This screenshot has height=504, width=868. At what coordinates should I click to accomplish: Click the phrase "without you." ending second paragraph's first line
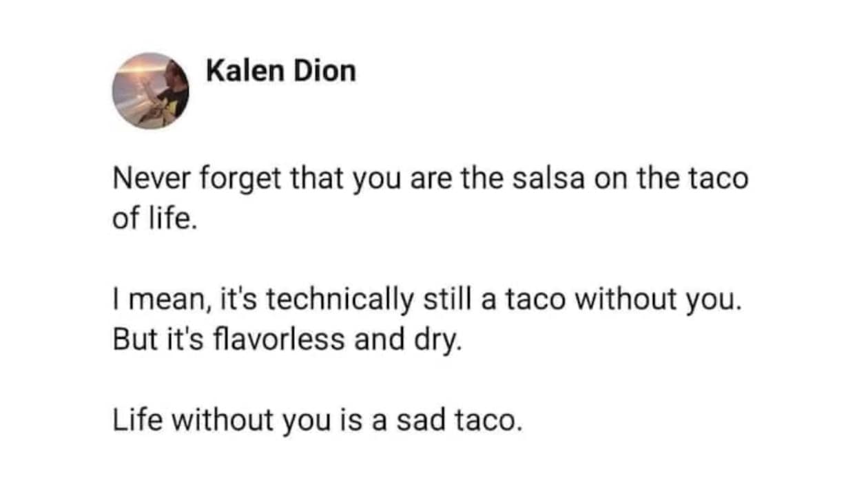pos(661,300)
